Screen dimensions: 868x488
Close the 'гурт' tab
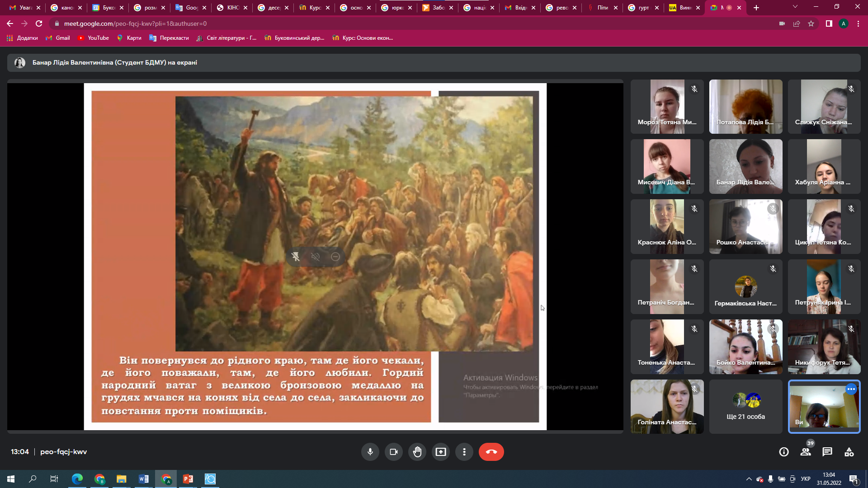(x=657, y=8)
